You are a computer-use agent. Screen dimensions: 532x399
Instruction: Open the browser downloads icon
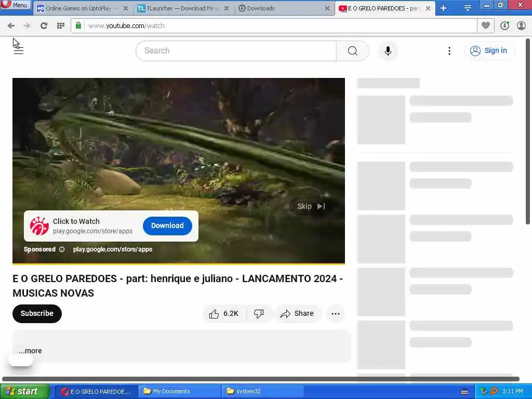[x=504, y=25]
